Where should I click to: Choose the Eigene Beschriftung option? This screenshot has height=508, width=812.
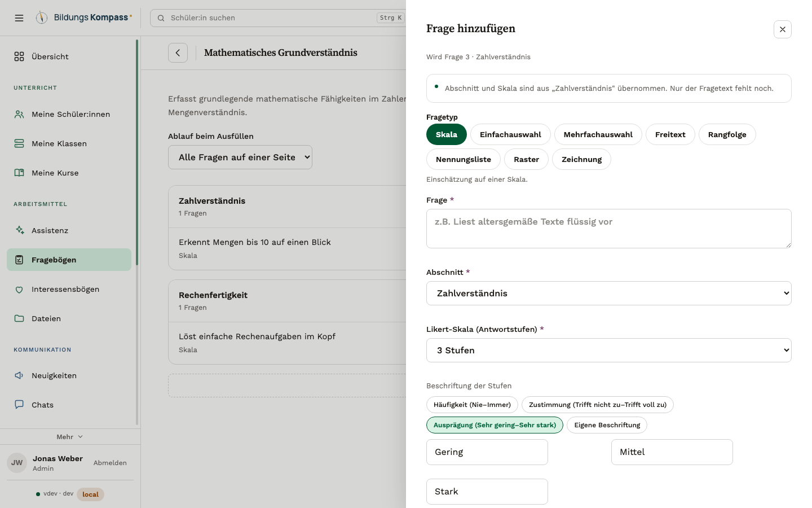(x=607, y=425)
